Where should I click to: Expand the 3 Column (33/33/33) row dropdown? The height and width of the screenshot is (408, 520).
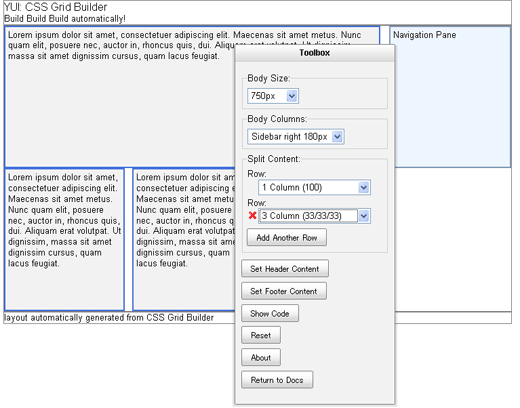(x=314, y=216)
